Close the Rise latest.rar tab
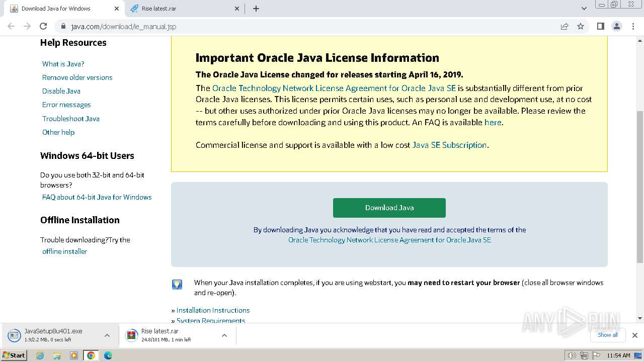Viewport: 644px width, 362px height. (x=237, y=9)
